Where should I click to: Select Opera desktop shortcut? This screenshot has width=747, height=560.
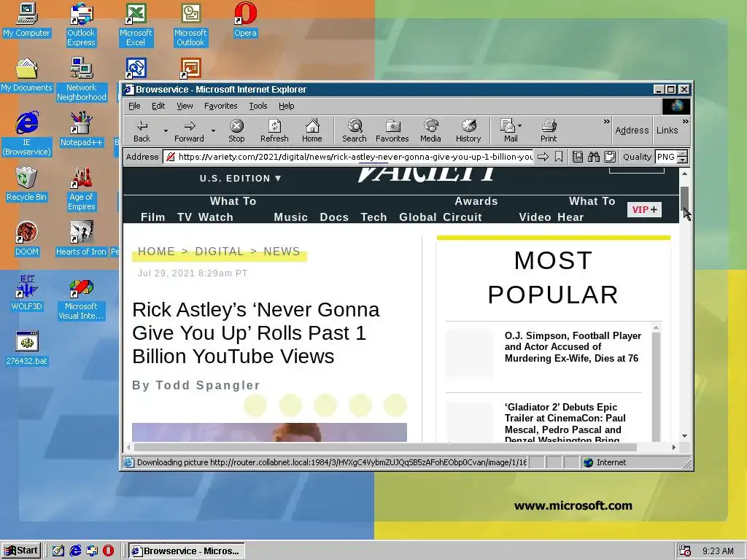[x=245, y=20]
